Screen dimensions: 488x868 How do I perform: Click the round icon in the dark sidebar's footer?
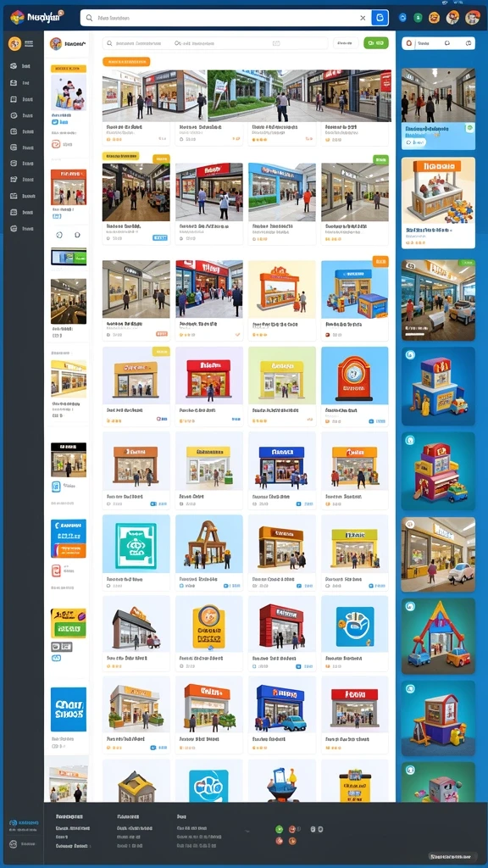point(14,844)
